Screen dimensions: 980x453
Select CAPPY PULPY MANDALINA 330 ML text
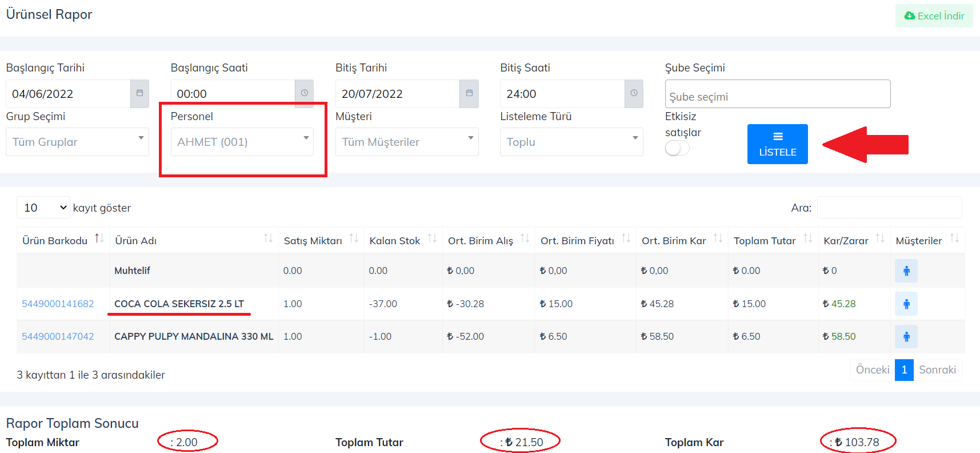tap(194, 336)
